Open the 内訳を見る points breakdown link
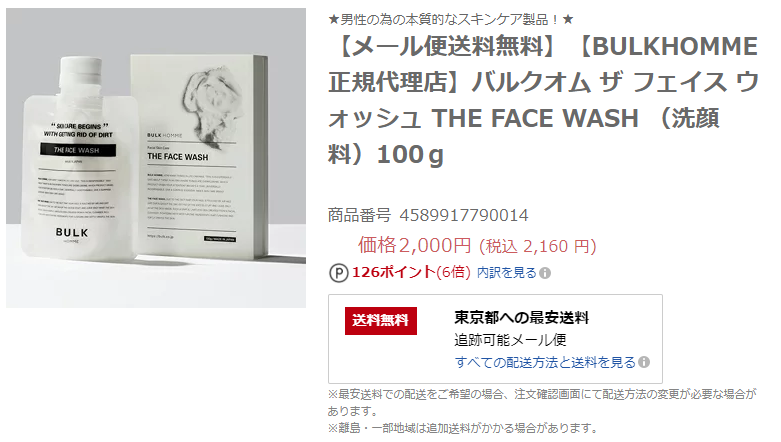 pyautogui.click(x=507, y=273)
